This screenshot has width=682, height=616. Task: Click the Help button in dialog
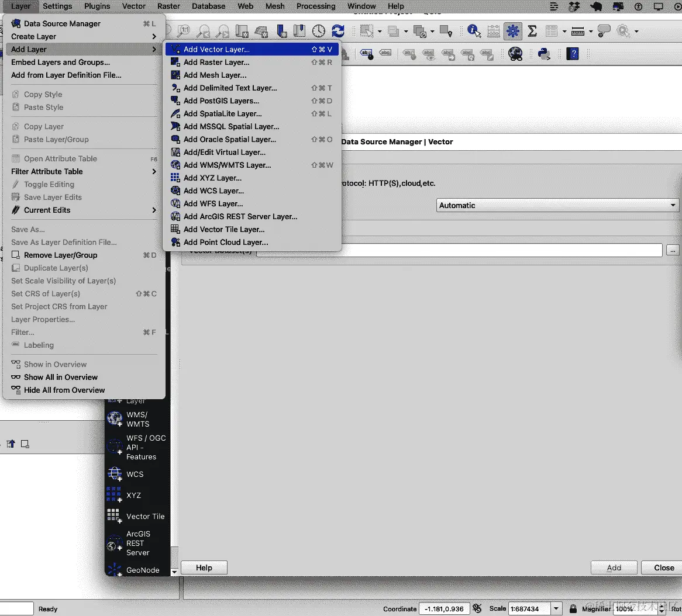click(204, 567)
